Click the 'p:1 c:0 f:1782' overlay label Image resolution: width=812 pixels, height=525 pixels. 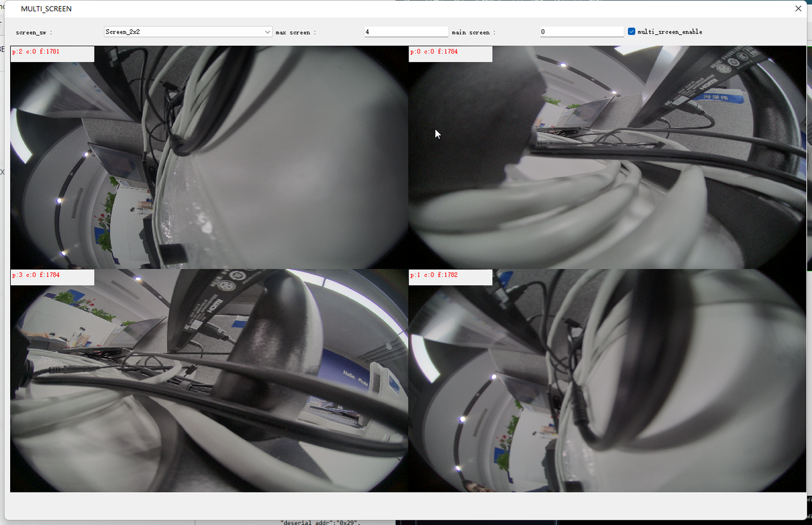[435, 275]
